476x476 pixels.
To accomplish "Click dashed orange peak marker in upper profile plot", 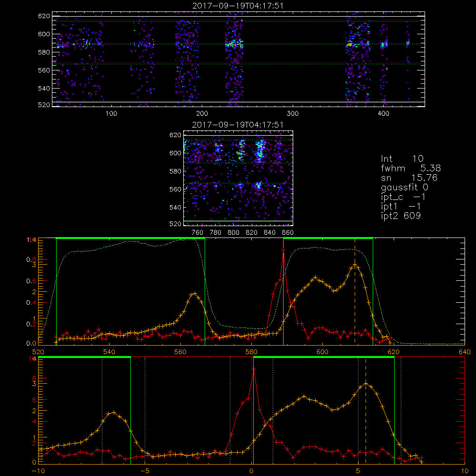I will [355, 291].
